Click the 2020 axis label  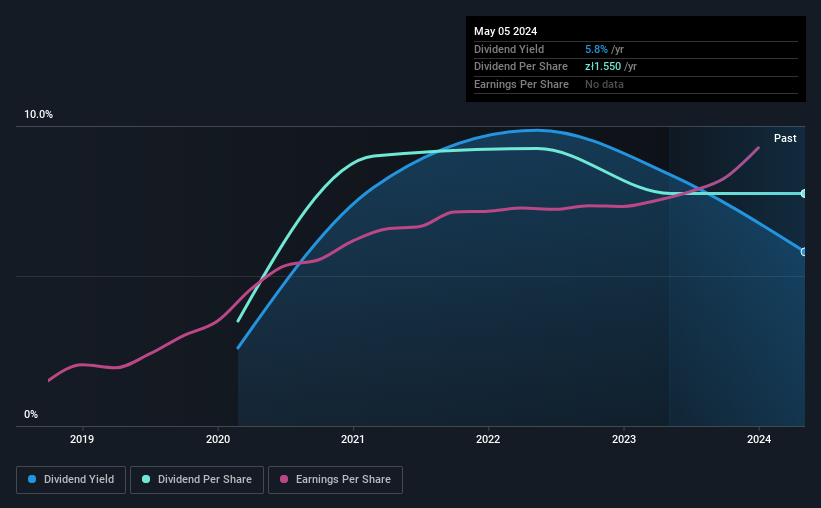[x=218, y=439]
